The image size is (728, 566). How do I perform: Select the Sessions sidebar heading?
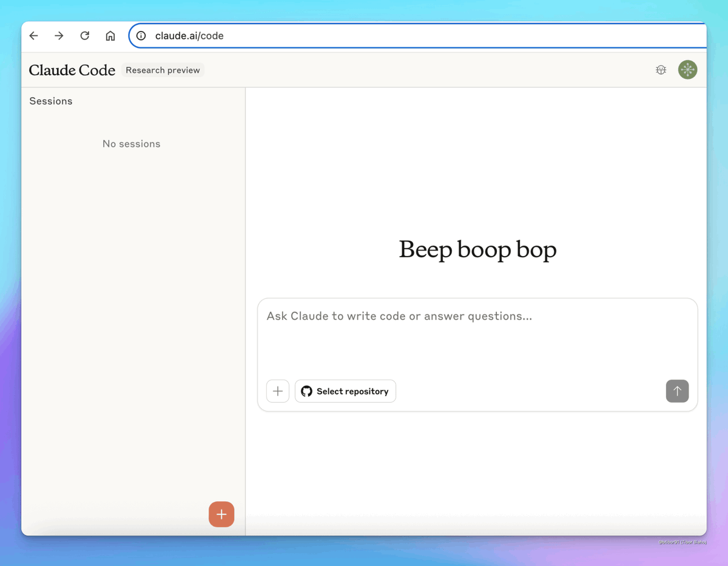(51, 101)
